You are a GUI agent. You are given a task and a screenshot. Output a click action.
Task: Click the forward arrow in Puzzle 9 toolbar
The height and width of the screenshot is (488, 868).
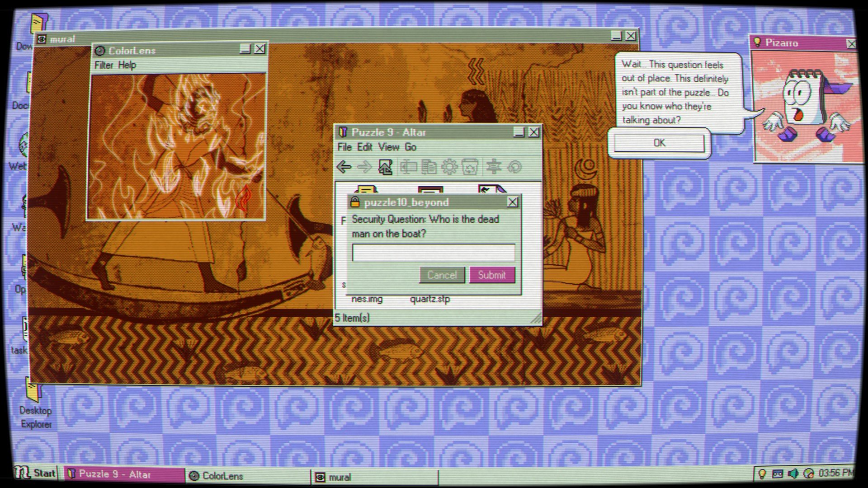tap(364, 167)
